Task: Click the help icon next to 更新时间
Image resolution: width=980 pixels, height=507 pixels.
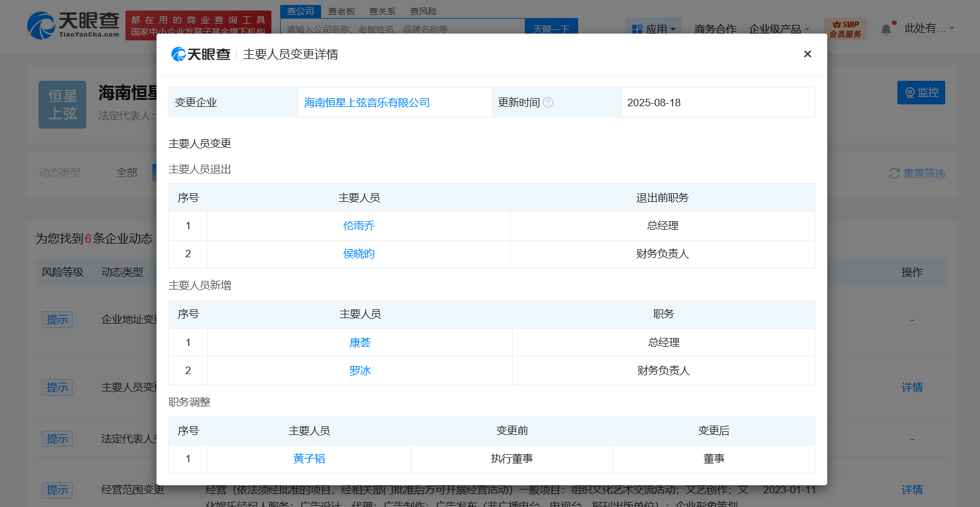Action: click(x=548, y=103)
